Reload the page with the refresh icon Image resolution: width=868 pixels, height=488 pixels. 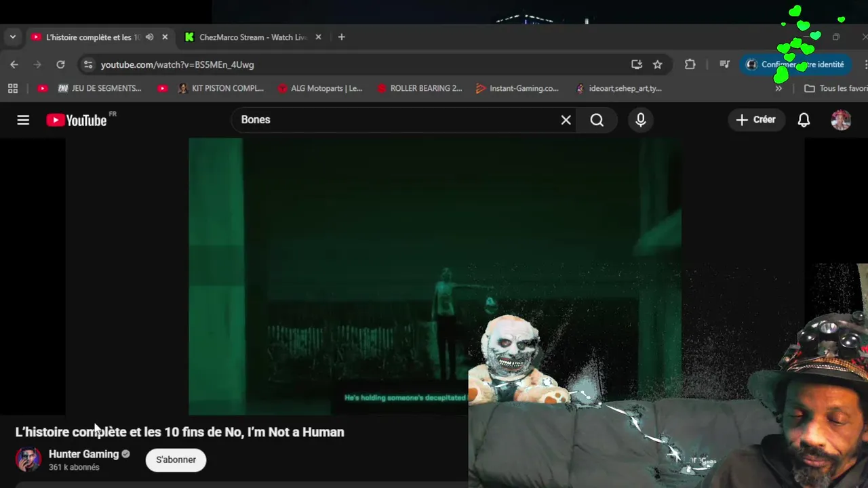(x=60, y=64)
